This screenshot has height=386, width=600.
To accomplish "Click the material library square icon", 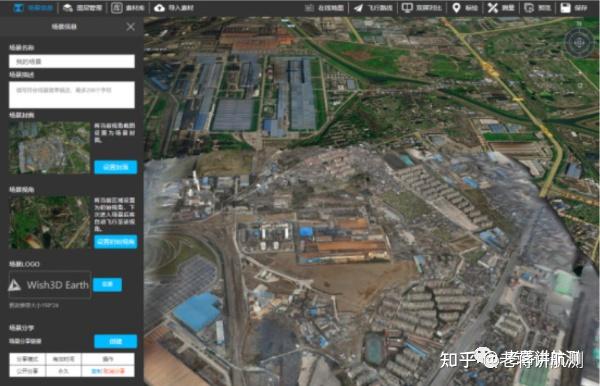I will tap(117, 8).
